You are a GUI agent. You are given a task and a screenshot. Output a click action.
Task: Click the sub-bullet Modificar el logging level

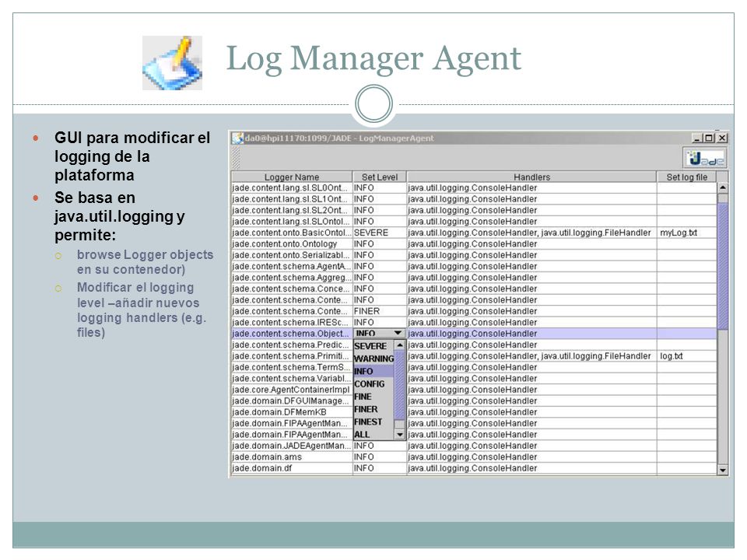(142, 310)
